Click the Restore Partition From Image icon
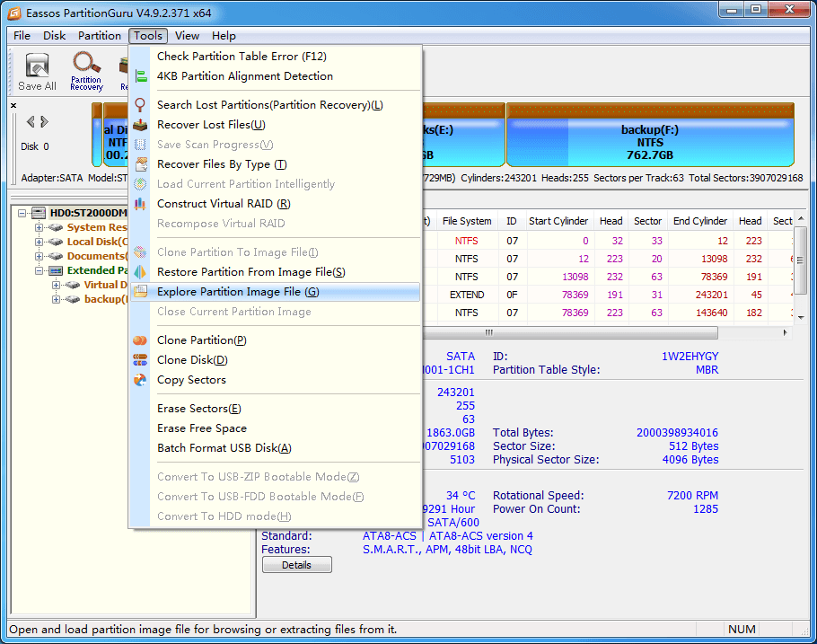Image resolution: width=817 pixels, height=644 pixels. point(140,272)
